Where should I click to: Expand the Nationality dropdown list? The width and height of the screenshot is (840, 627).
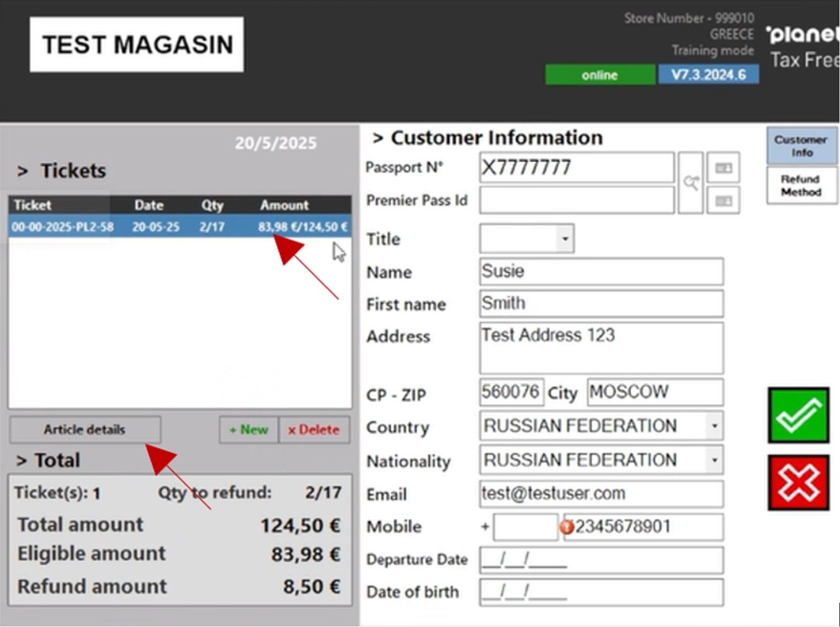pos(714,460)
